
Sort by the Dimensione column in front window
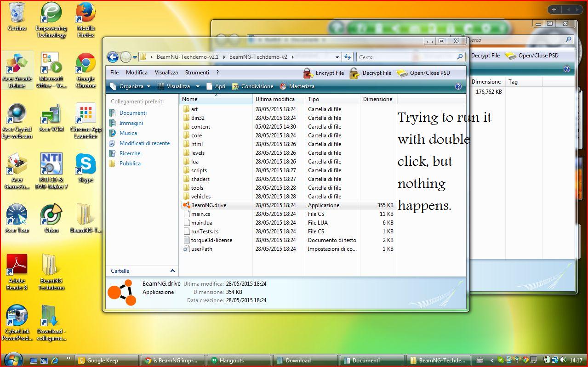(378, 99)
